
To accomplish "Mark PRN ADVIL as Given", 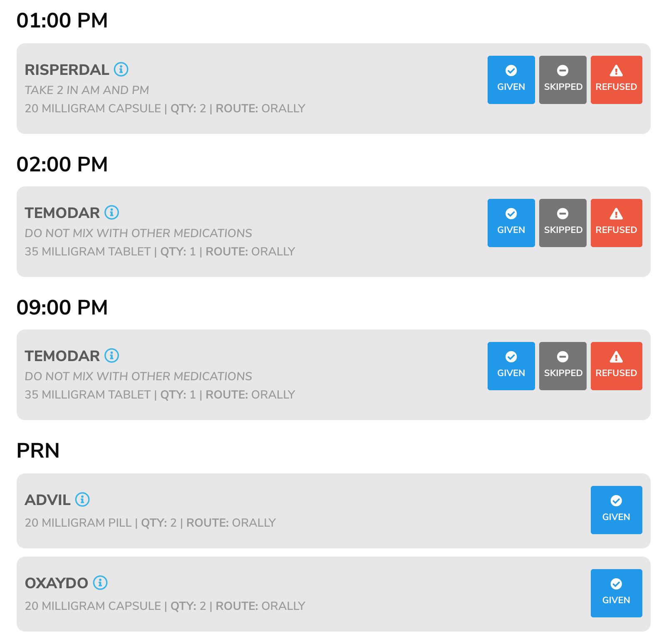I will click(616, 510).
